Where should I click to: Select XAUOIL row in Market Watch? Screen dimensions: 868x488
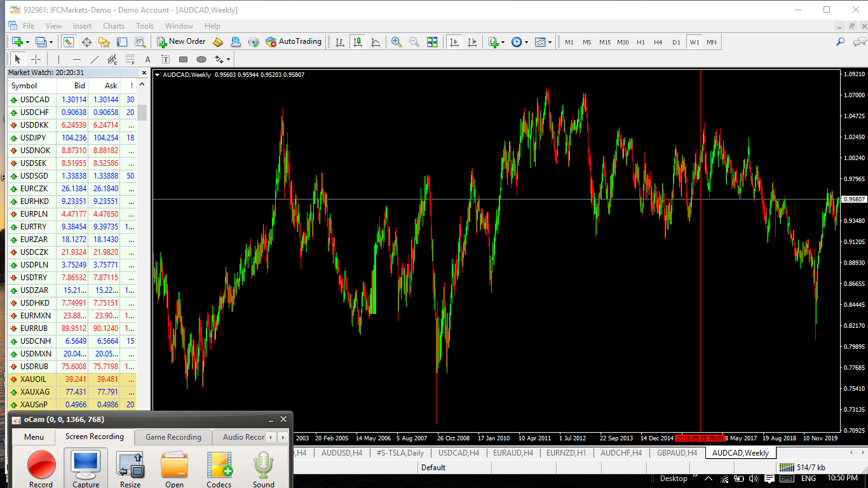click(x=72, y=379)
